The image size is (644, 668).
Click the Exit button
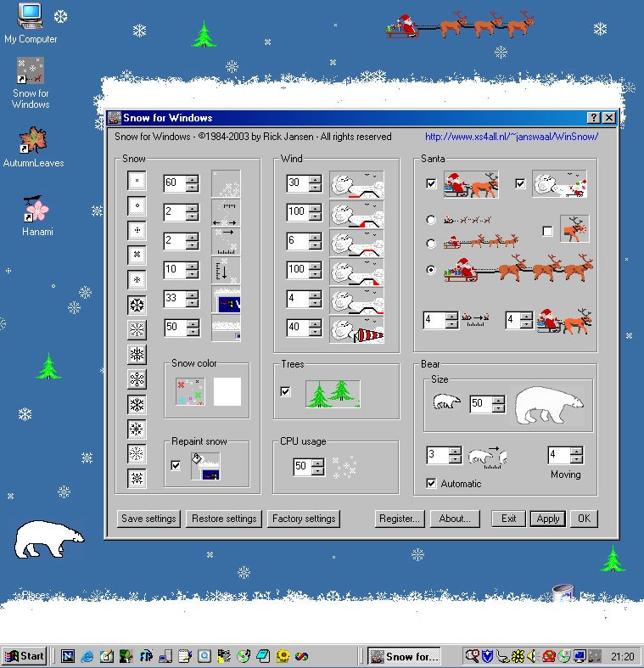508,519
